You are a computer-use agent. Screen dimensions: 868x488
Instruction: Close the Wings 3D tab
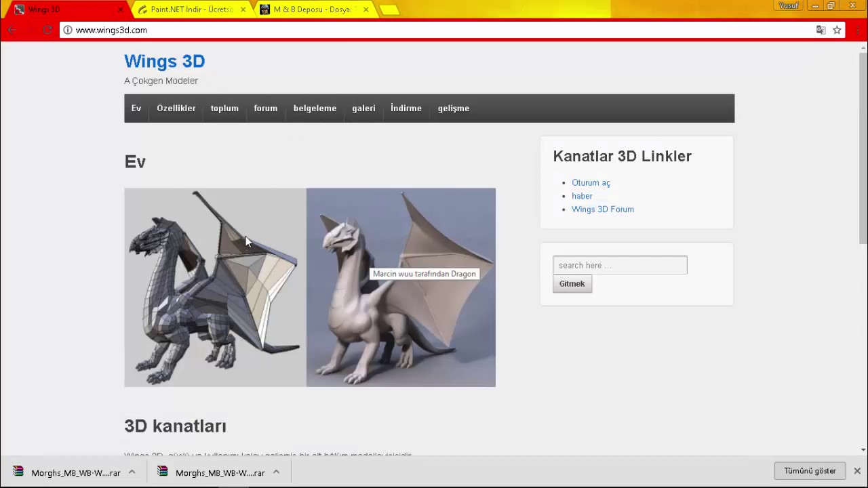(120, 9)
